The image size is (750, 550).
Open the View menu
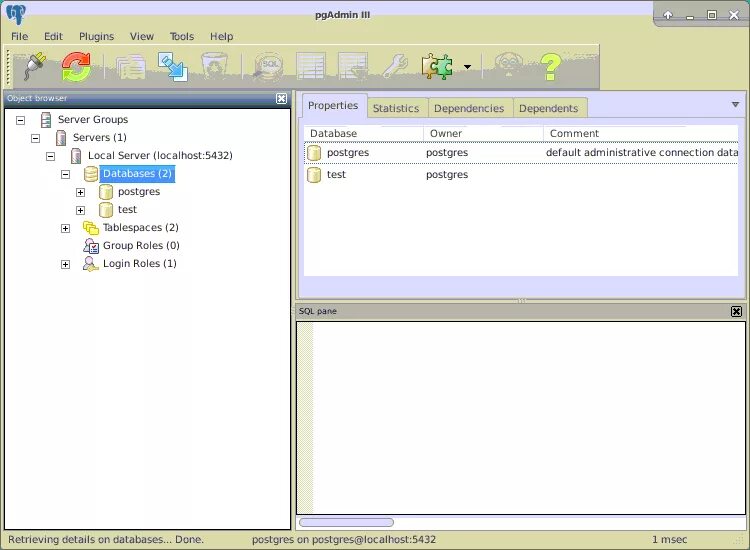pyautogui.click(x=142, y=36)
